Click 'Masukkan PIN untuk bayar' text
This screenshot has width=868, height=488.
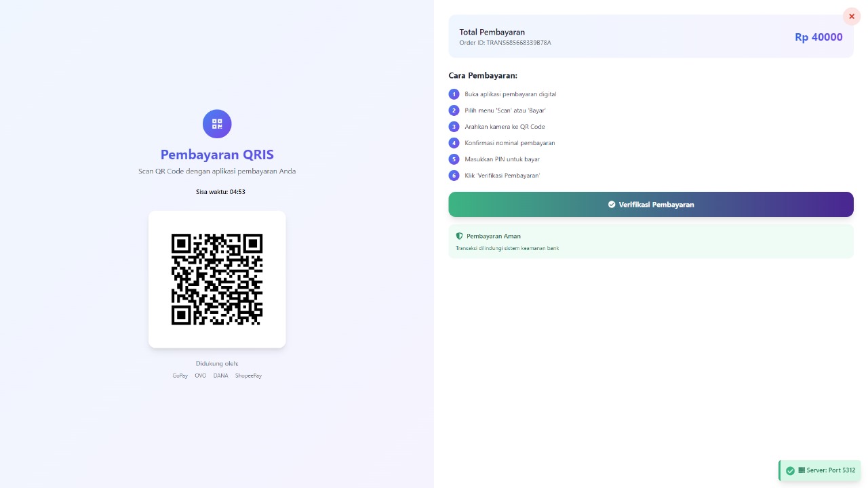pos(502,159)
